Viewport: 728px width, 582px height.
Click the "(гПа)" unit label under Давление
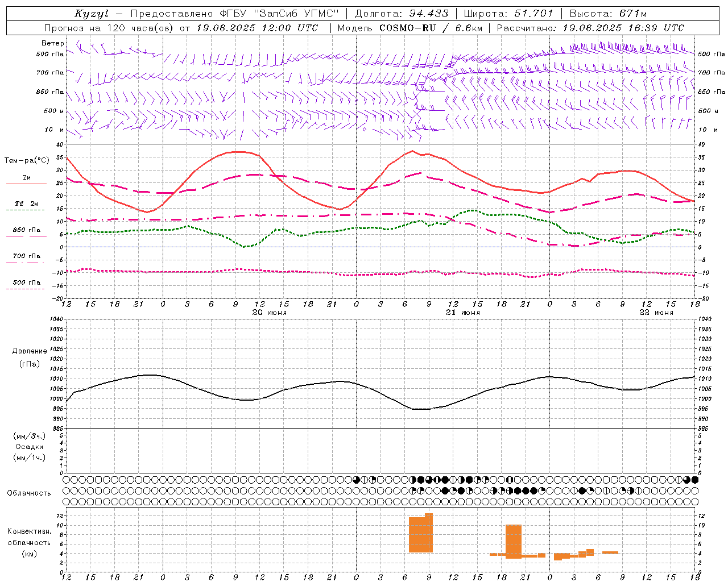tap(30, 364)
